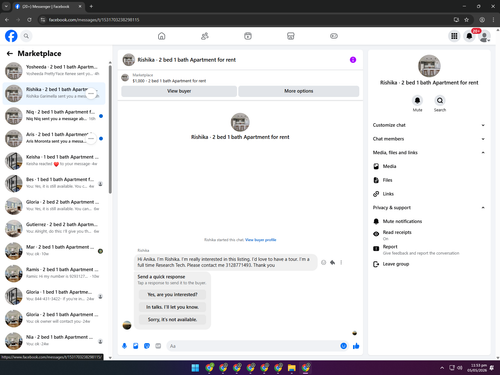The width and height of the screenshot is (500, 375).
Task: Open the GIF picker icon
Action: (x=158, y=346)
